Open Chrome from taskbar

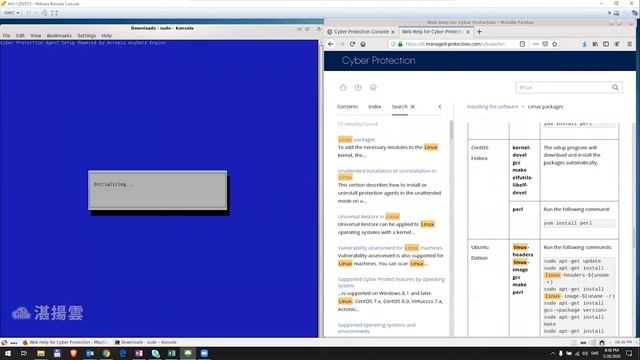coord(106,353)
